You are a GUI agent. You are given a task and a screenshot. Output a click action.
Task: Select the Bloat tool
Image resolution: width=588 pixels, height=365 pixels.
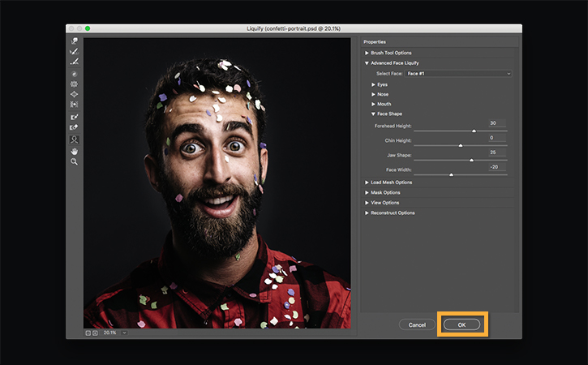click(74, 94)
